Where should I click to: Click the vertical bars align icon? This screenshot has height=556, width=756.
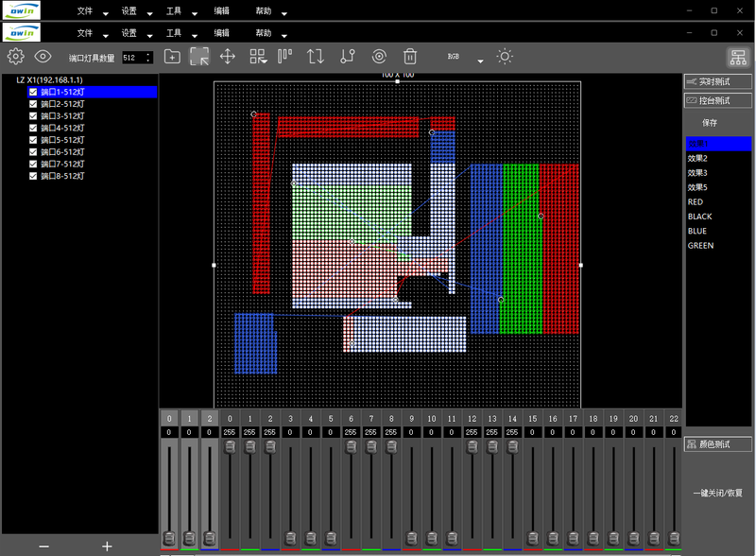click(x=285, y=56)
